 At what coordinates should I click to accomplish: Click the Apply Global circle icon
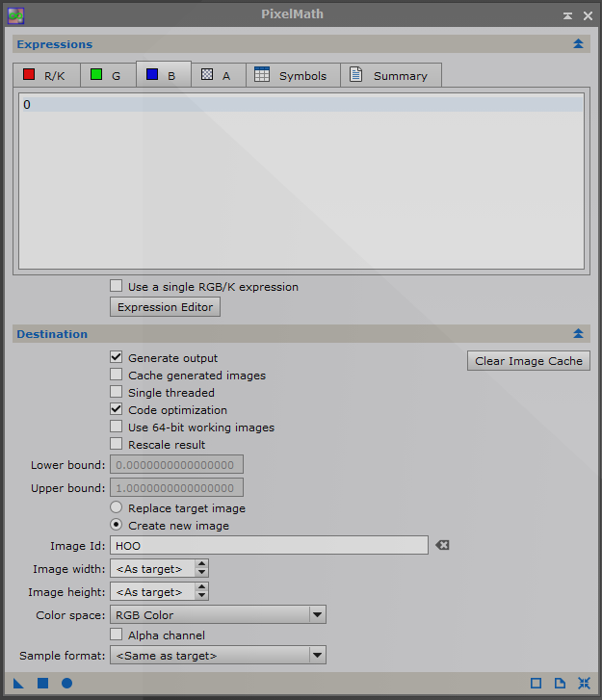67,683
